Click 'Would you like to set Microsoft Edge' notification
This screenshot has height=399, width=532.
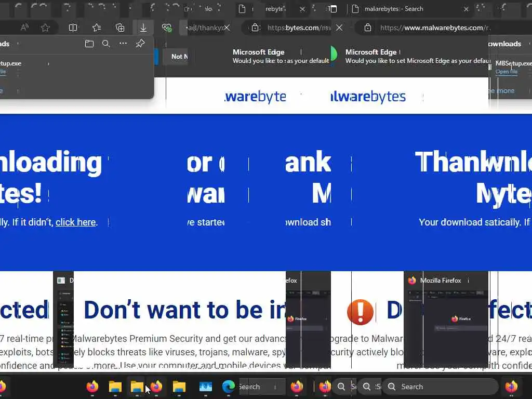click(x=417, y=61)
